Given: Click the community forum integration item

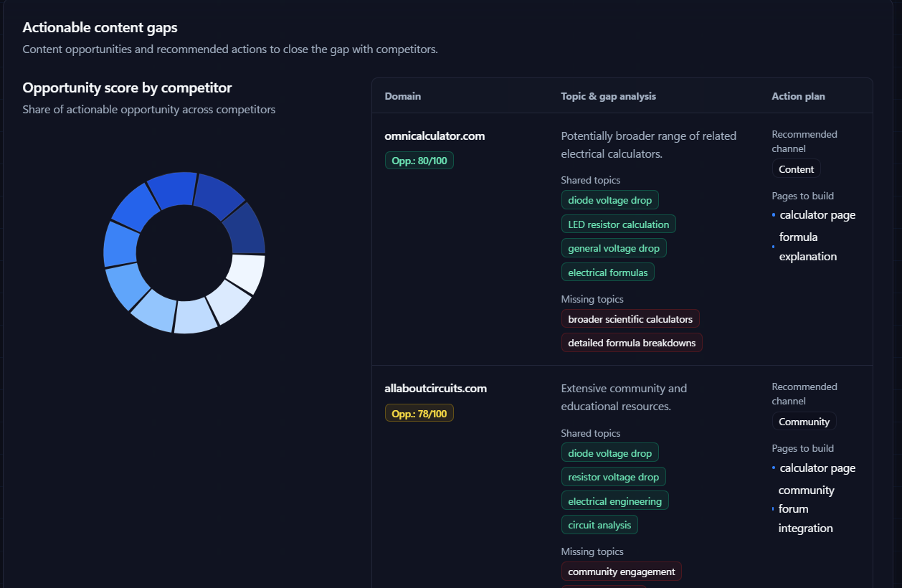Looking at the screenshot, I should coord(806,509).
